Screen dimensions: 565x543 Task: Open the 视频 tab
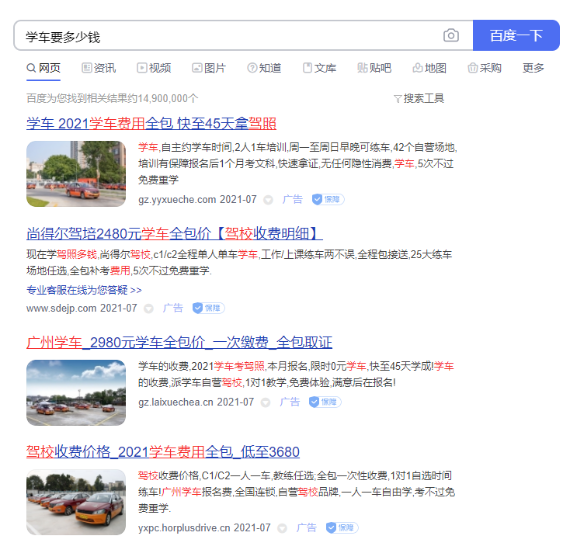(x=154, y=68)
